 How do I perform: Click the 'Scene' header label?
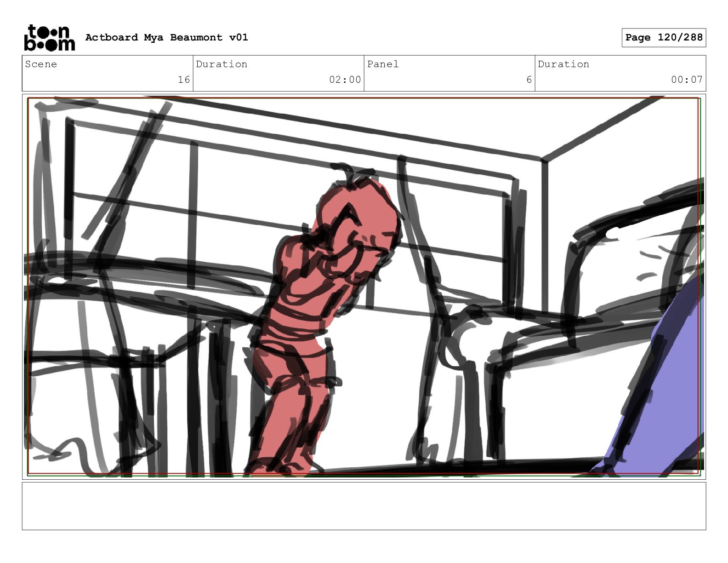(41, 64)
